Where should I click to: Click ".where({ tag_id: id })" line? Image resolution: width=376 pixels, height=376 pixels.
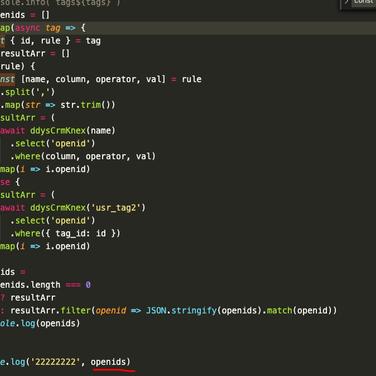pos(65,233)
